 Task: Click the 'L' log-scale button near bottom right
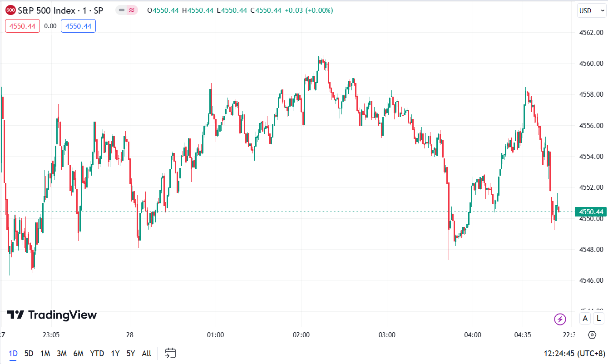pyautogui.click(x=598, y=319)
